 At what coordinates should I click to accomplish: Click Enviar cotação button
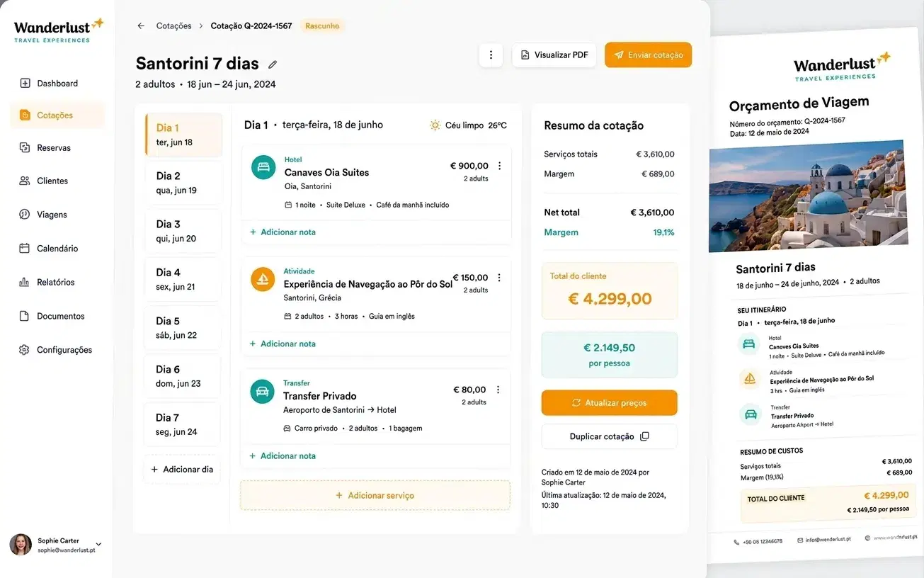point(648,55)
